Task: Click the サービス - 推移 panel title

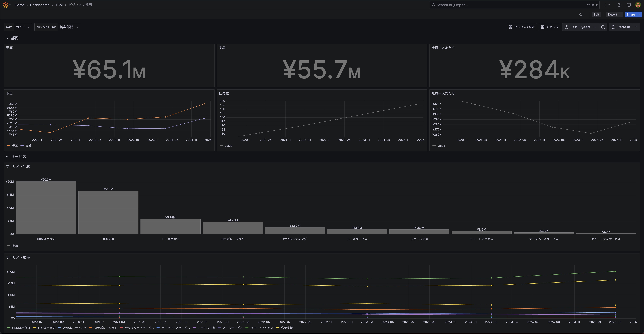Action: [18, 257]
